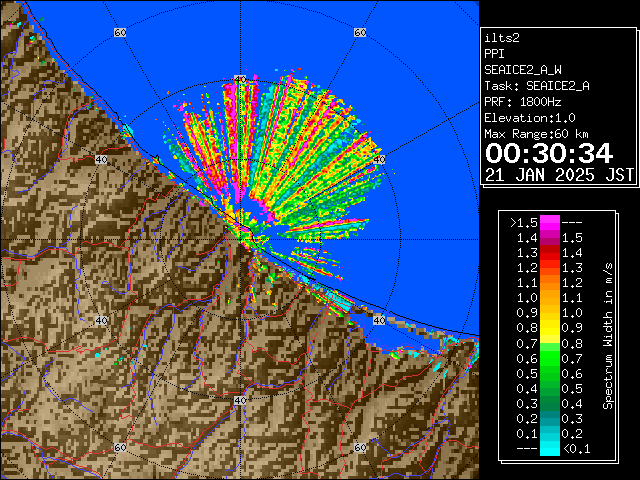The width and height of the screenshot is (640, 480).
Task: Select the "Elevation:1.0" text
Action: (530, 118)
